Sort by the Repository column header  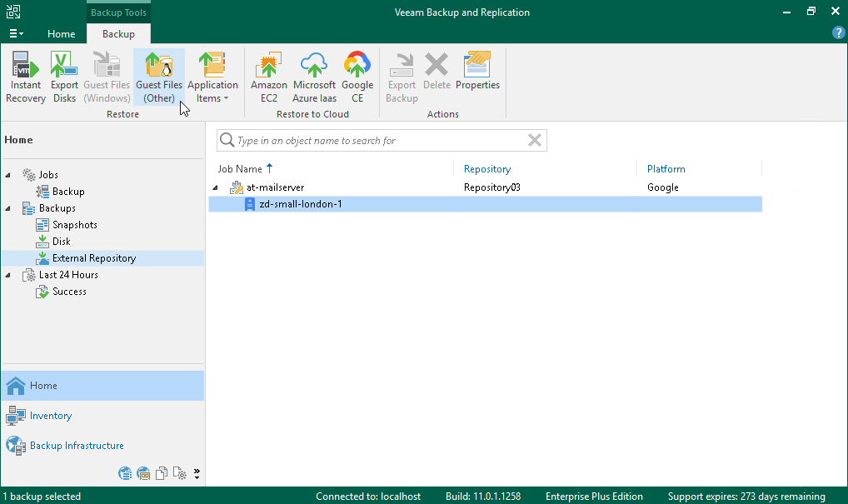coord(487,169)
